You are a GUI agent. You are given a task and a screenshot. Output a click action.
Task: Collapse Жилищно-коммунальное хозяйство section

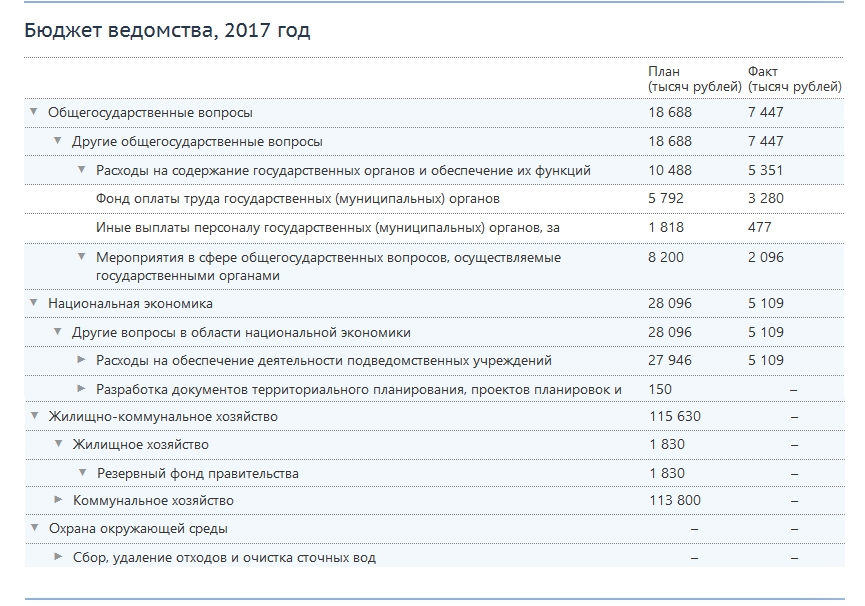35,416
